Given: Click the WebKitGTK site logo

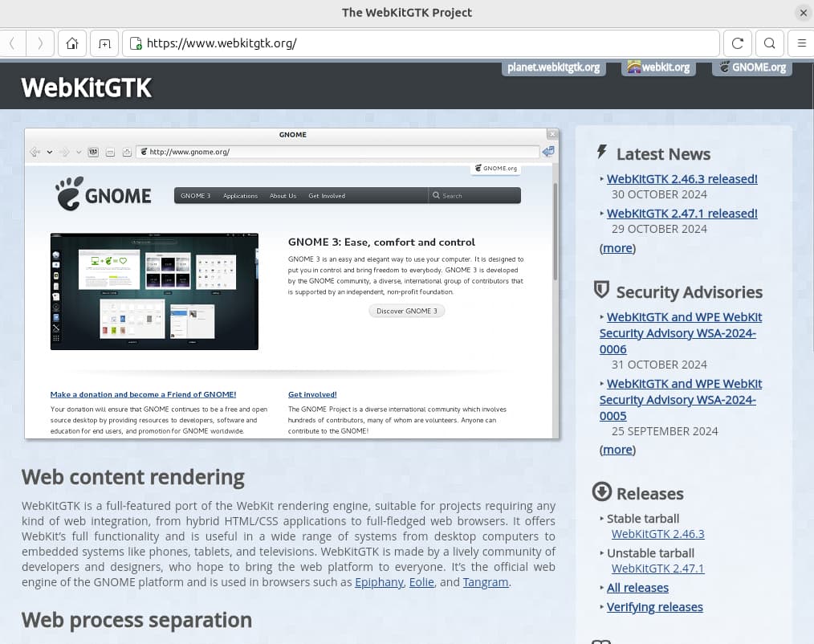Looking at the screenshot, I should (x=86, y=88).
